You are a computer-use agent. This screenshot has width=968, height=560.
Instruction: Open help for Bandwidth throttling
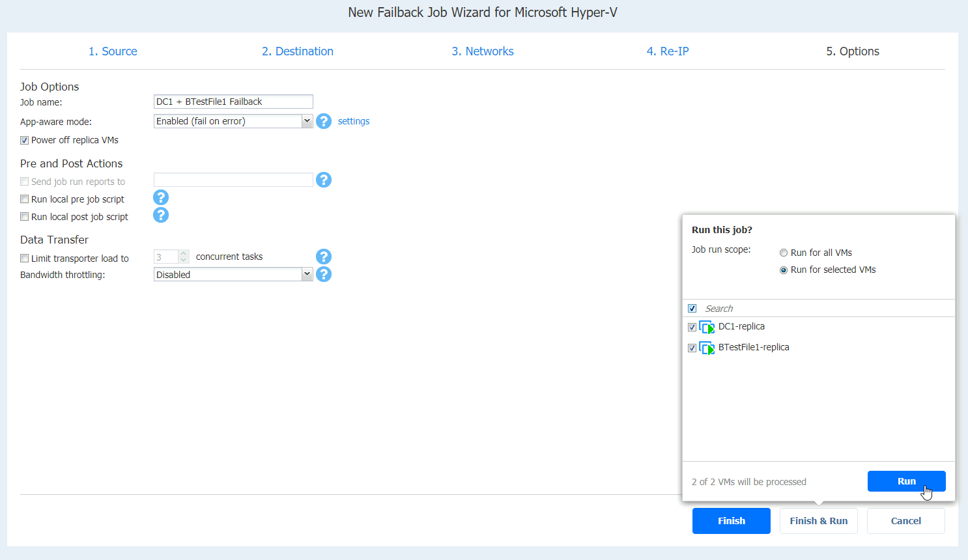(324, 274)
